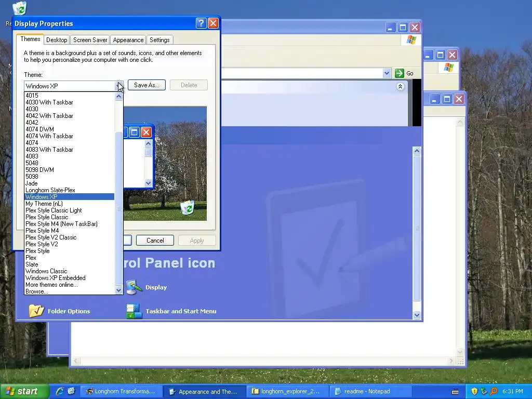Image resolution: width=532 pixels, height=399 pixels.
Task: Open the Screen Saver tab
Action: tap(90, 39)
